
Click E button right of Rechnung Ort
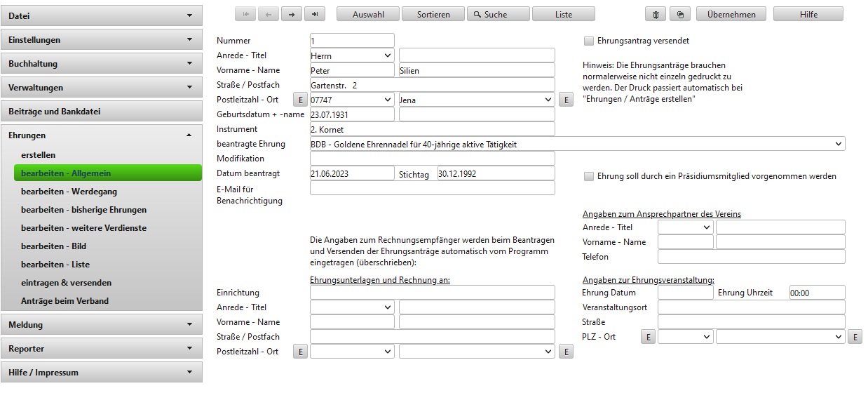click(x=566, y=352)
